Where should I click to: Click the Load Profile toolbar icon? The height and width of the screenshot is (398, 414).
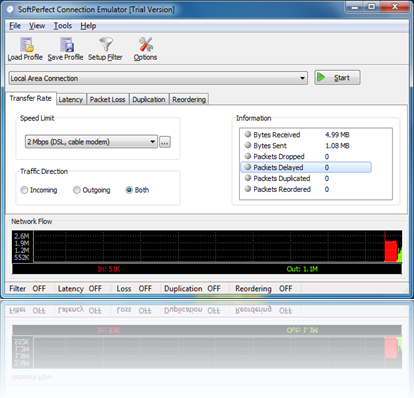click(x=27, y=45)
